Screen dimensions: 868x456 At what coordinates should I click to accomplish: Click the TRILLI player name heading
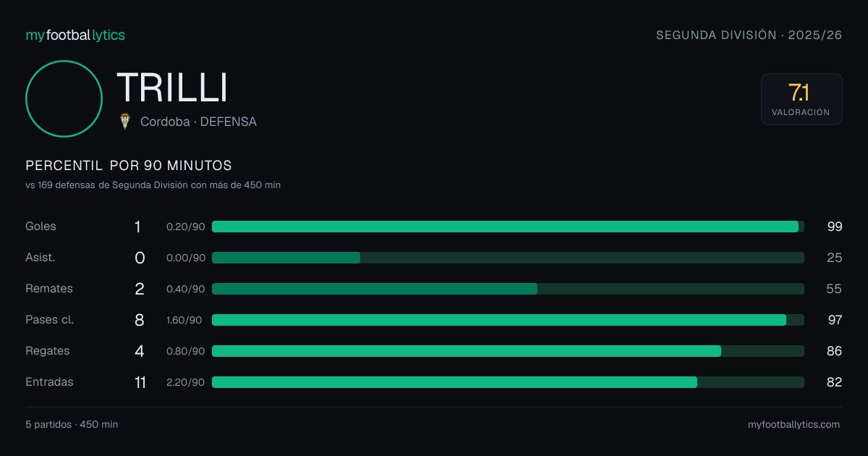coord(172,88)
